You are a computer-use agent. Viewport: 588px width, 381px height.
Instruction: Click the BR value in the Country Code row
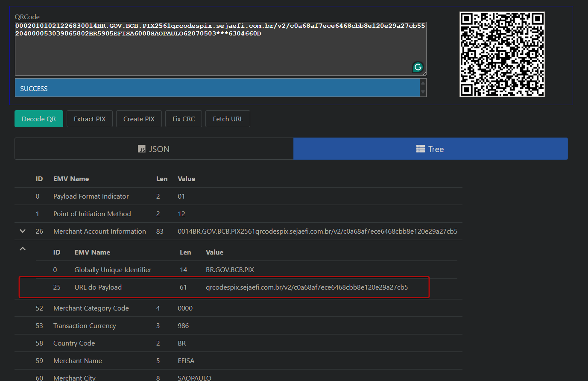(x=181, y=343)
